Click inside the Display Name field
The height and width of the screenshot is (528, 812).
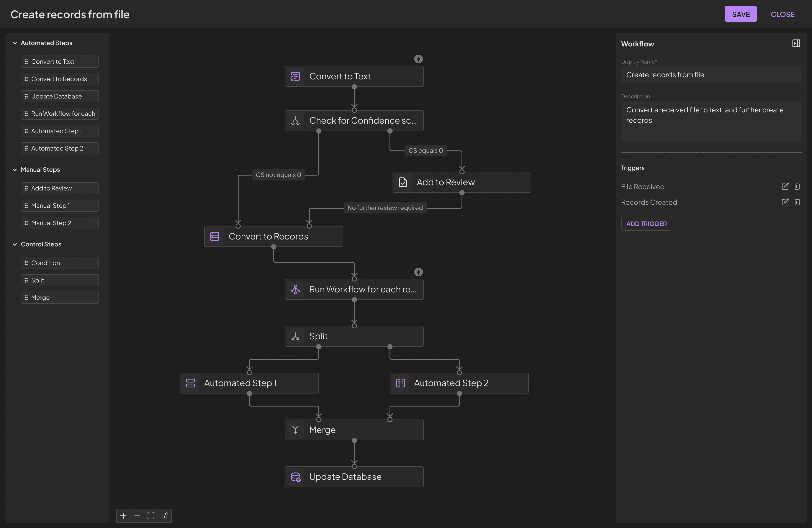tap(711, 75)
